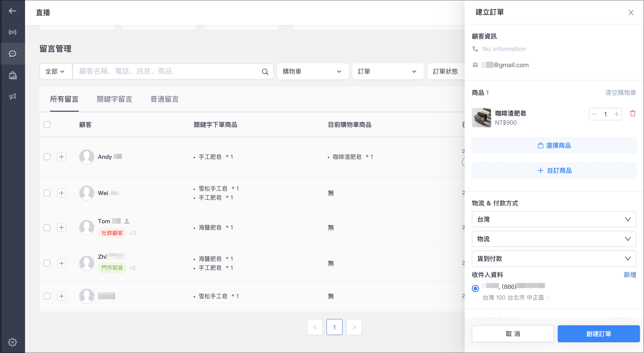The image size is (644, 353).
Task: Switch to 關鍵字留言 tab
Action: point(114,99)
